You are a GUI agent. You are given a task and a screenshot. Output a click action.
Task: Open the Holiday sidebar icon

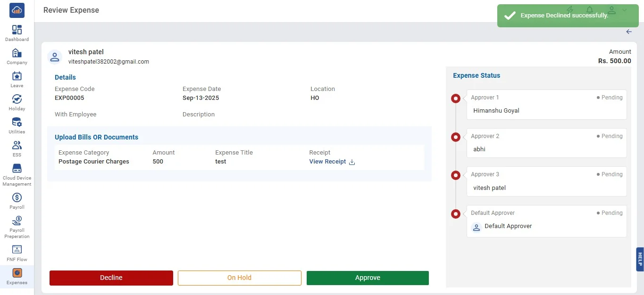coord(17,99)
